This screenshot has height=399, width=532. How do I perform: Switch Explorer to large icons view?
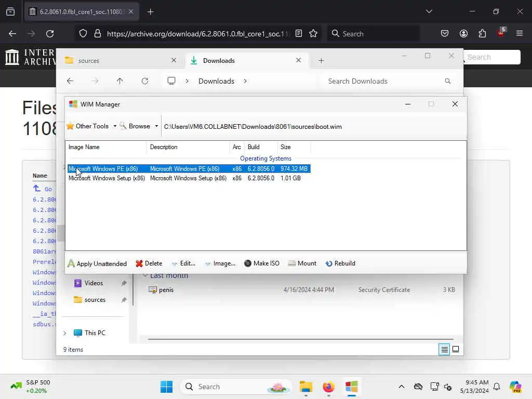pyautogui.click(x=456, y=349)
